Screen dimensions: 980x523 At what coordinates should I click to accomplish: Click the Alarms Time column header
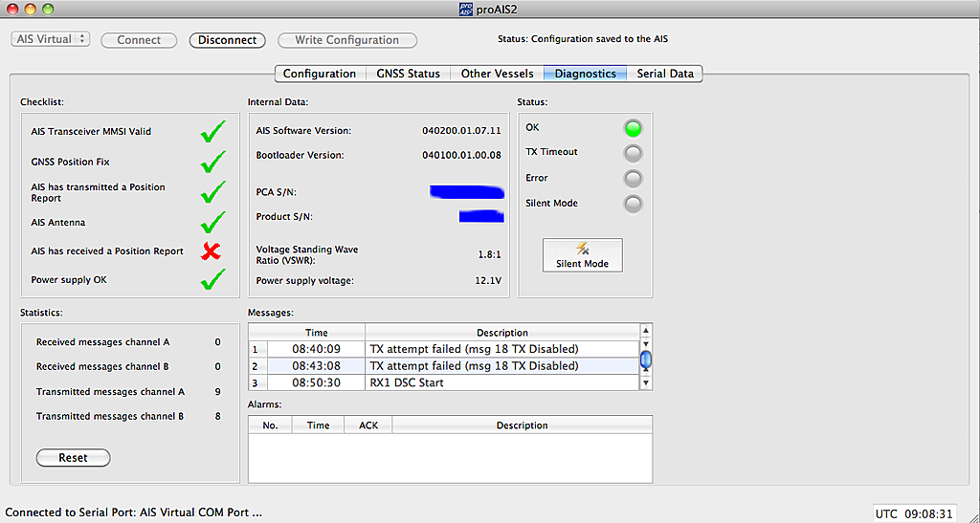(318, 425)
